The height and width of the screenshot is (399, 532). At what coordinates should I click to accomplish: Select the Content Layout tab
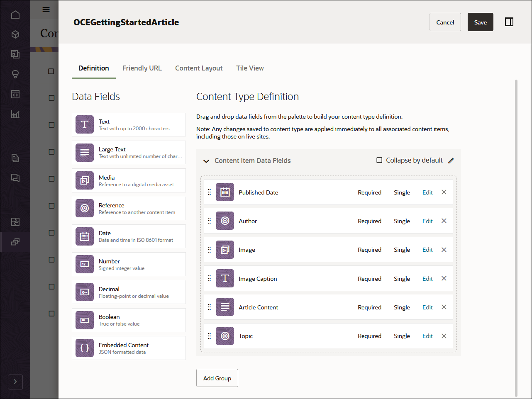(199, 68)
